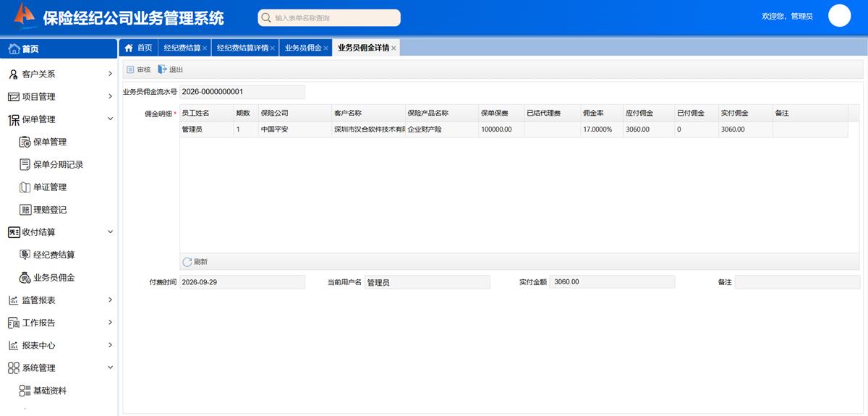Click the 刷新 circular arrow icon
The height and width of the screenshot is (416, 868).
pos(187,262)
